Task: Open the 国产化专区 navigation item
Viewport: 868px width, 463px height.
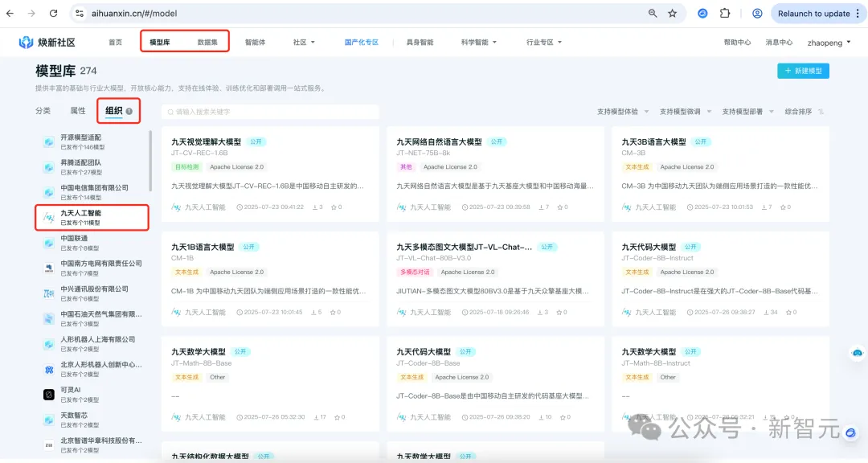Action: pyautogui.click(x=362, y=42)
